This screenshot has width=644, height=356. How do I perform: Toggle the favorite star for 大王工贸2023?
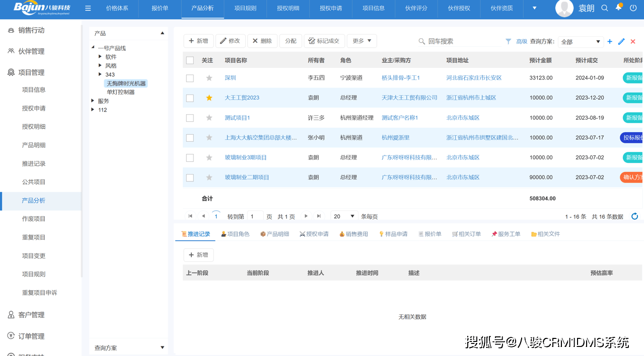click(209, 98)
